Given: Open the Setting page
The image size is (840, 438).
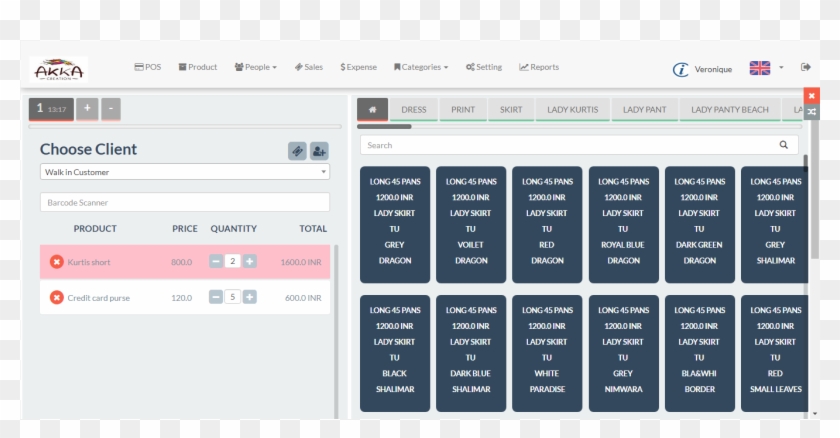Looking at the screenshot, I should tap(484, 67).
